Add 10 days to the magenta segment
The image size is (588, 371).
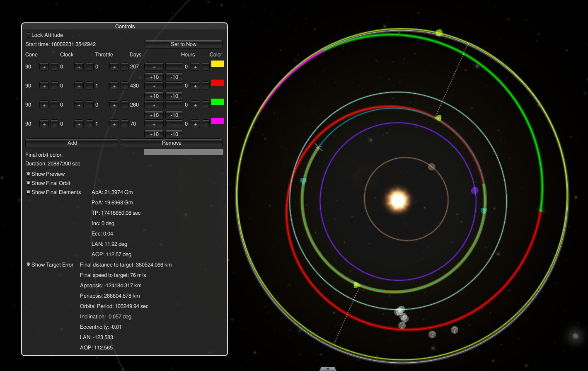coord(154,134)
